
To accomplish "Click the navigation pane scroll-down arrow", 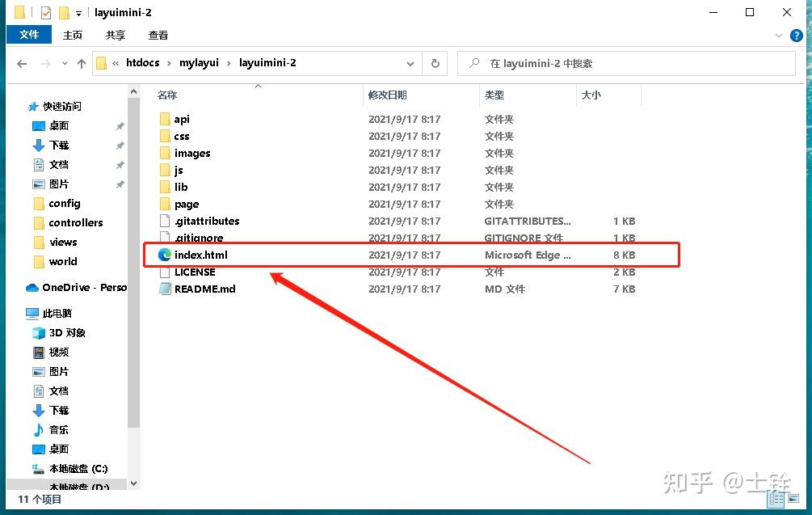I will pyautogui.click(x=133, y=483).
